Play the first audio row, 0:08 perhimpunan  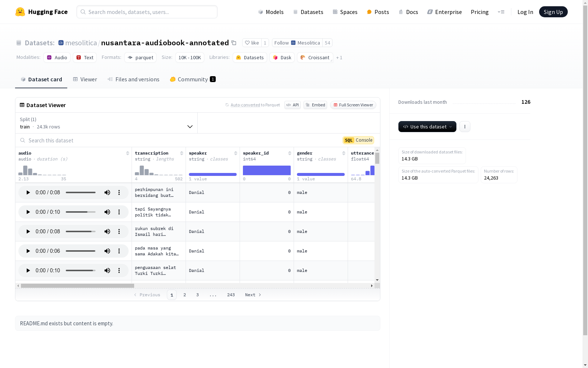tap(28, 192)
